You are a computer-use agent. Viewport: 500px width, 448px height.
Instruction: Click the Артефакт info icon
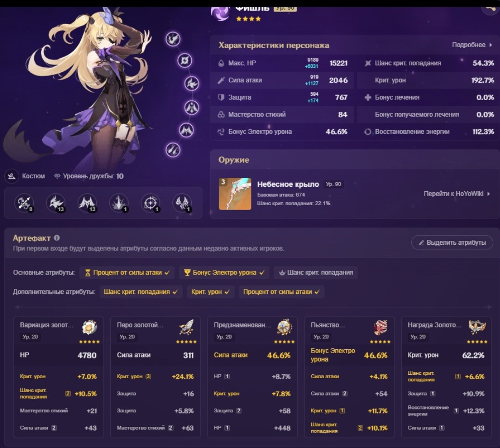tap(57, 238)
